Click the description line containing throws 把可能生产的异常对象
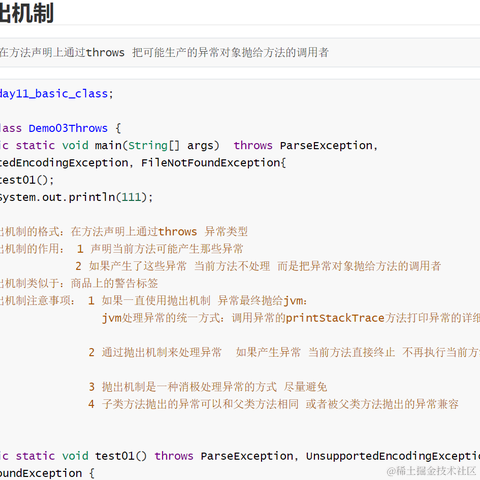 164,52
